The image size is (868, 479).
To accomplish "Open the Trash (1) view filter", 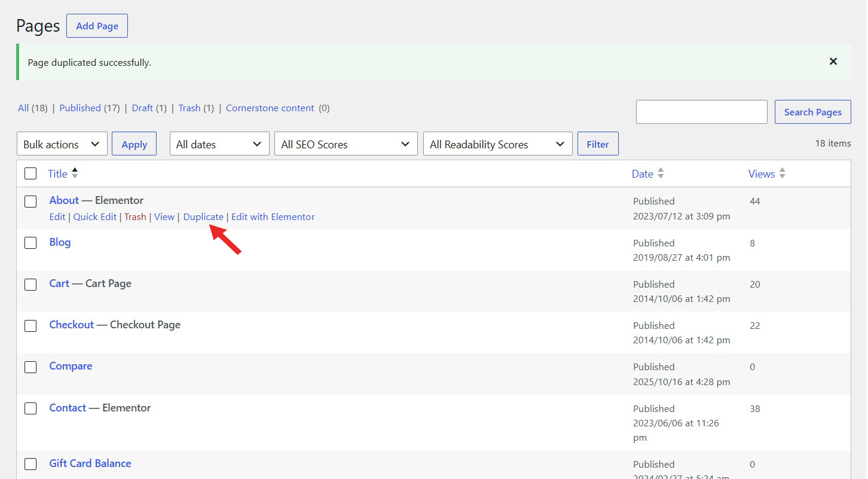I will point(196,108).
